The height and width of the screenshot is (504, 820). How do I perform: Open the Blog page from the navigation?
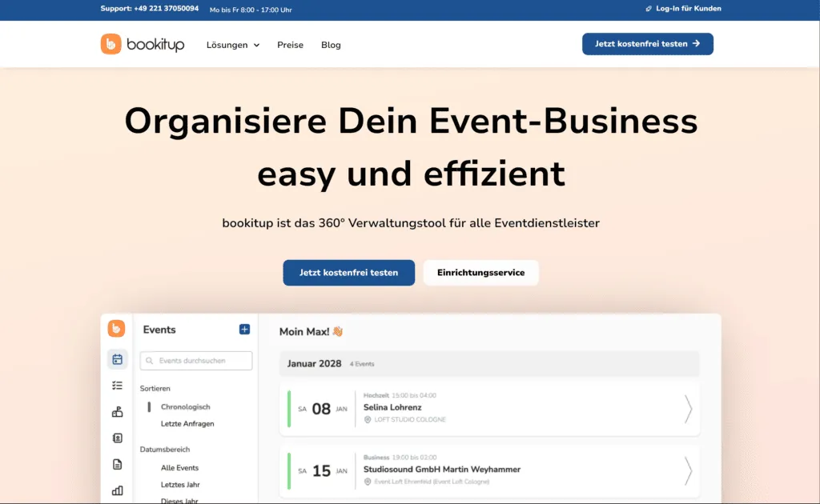point(331,45)
